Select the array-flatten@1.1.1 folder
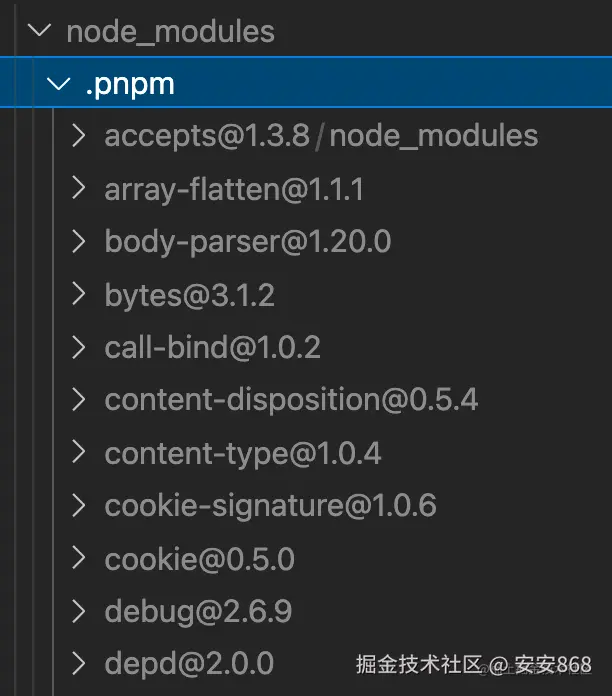Image resolution: width=612 pixels, height=696 pixels. tap(234, 189)
